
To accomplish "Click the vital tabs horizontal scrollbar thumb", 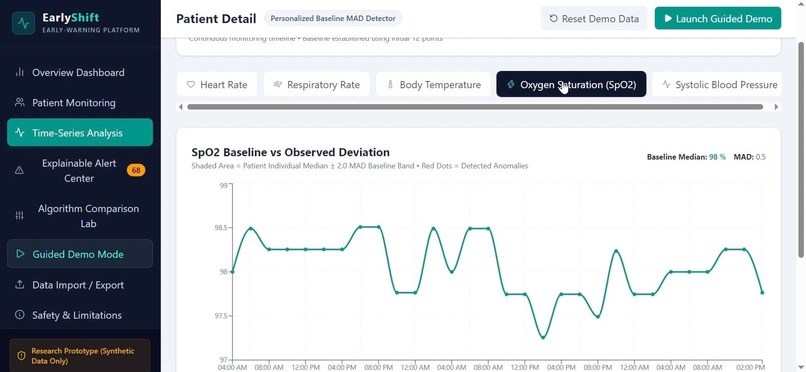I will pos(475,107).
